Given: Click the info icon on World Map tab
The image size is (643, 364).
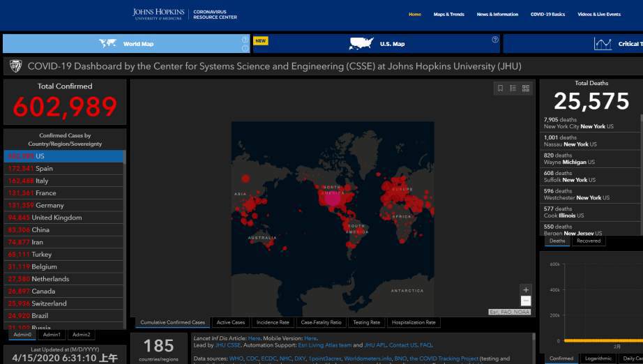Looking at the screenshot, I should tap(245, 48).
